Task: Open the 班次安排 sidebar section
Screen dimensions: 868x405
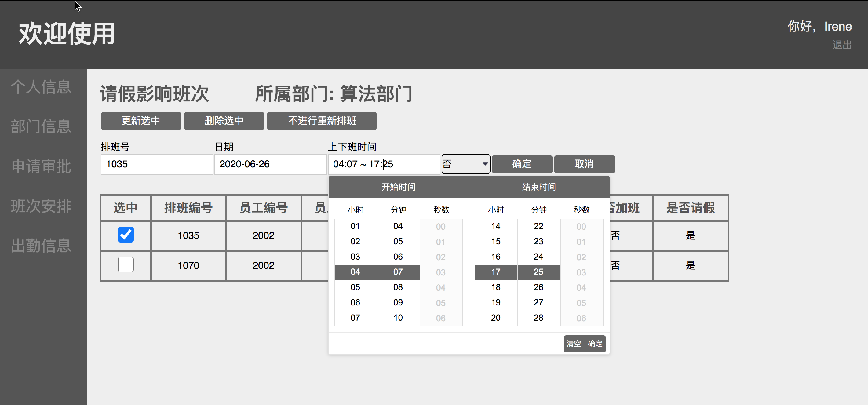Action: coord(41,206)
